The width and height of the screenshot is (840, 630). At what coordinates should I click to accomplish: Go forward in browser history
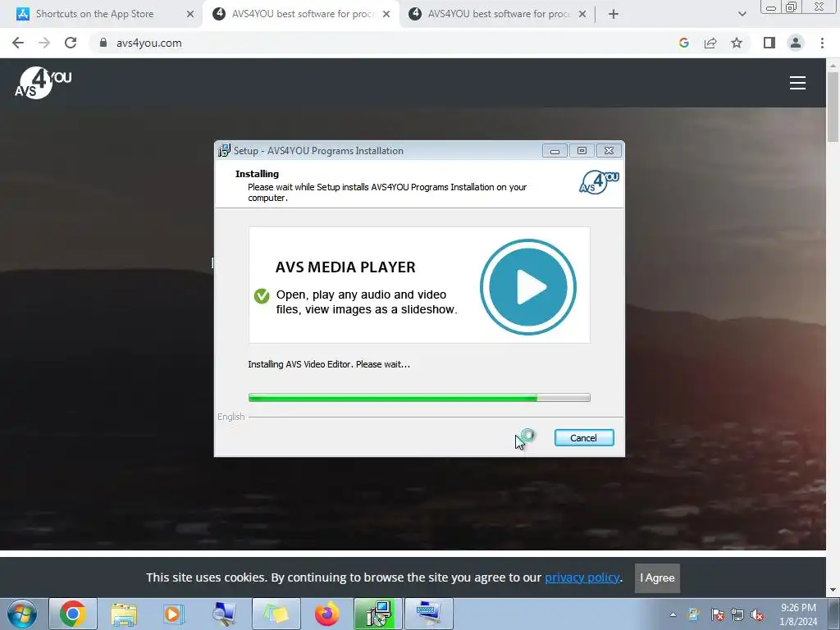pyautogui.click(x=44, y=43)
